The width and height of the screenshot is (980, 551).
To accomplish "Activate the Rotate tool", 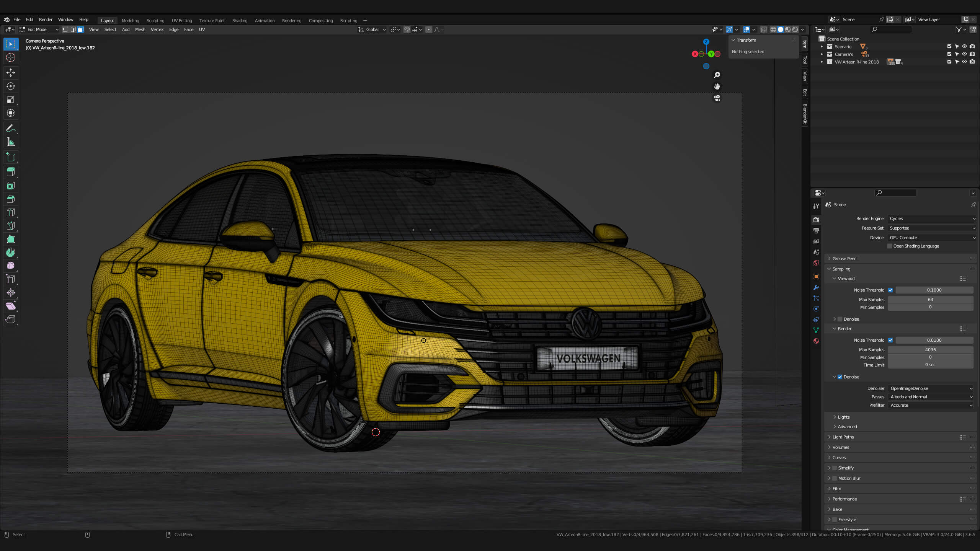I will tap(11, 86).
